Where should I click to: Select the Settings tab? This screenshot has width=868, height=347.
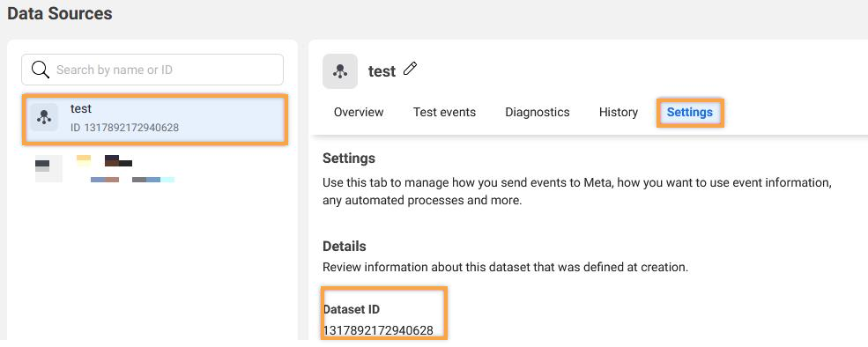click(x=690, y=113)
